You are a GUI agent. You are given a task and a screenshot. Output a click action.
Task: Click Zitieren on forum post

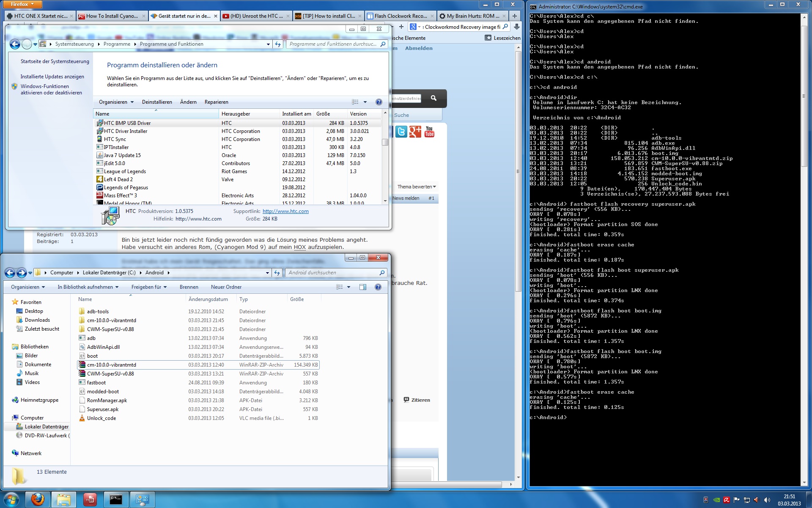click(417, 400)
